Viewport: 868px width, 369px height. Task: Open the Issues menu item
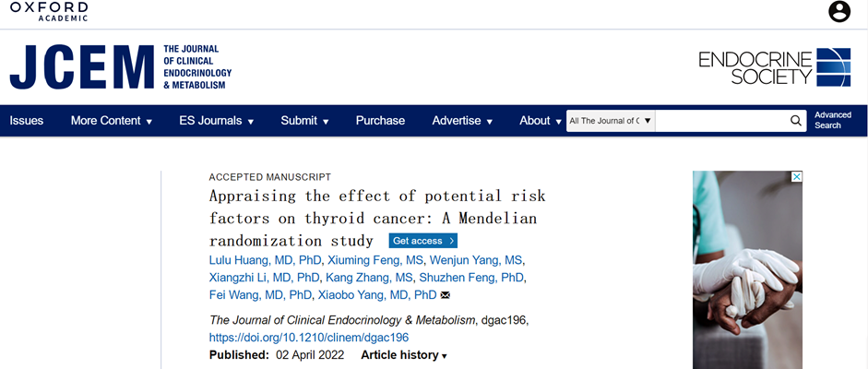pyautogui.click(x=27, y=120)
